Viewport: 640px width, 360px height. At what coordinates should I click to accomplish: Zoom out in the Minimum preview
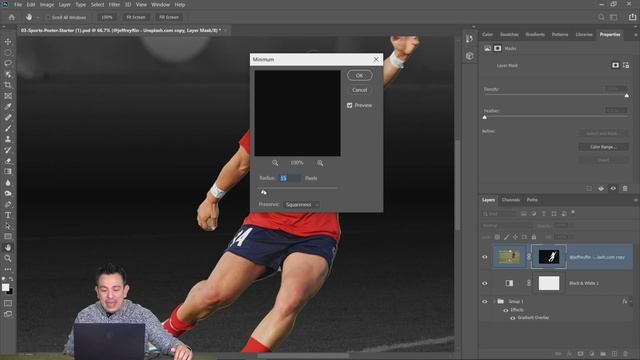click(x=275, y=163)
